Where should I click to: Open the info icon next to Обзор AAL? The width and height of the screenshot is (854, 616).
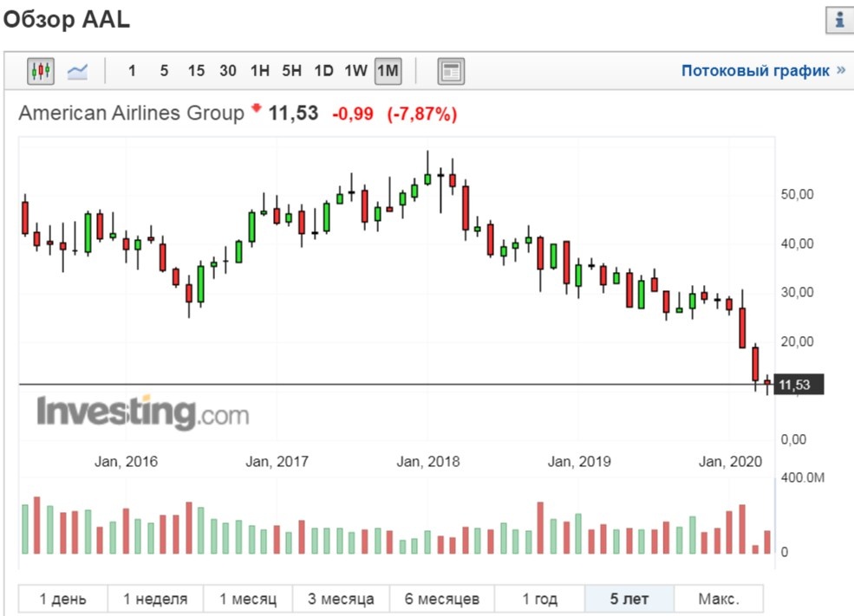tap(839, 21)
